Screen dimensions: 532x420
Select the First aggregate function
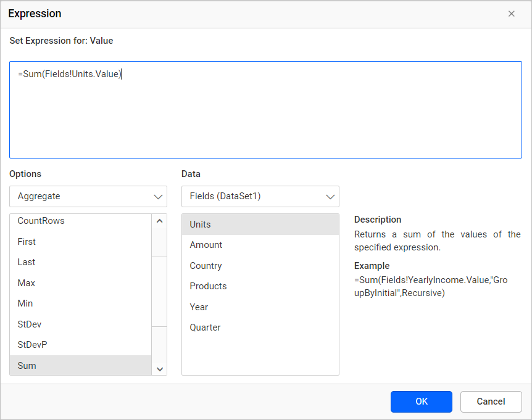pos(80,242)
